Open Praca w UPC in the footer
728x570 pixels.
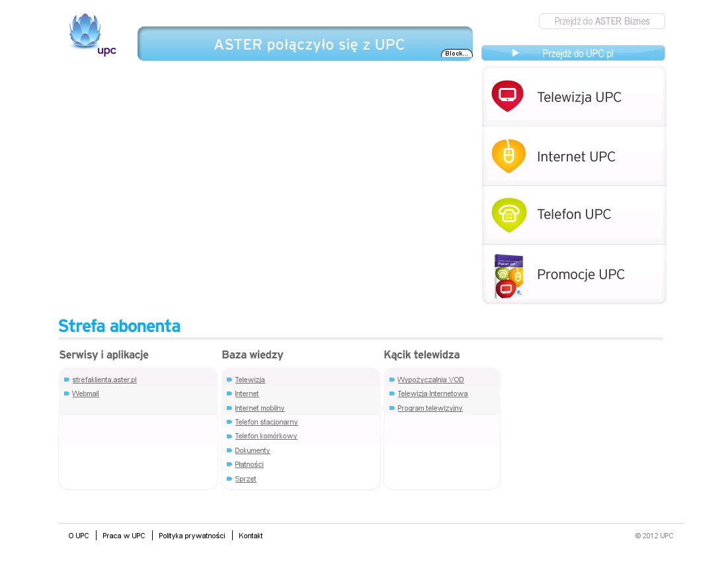point(124,536)
